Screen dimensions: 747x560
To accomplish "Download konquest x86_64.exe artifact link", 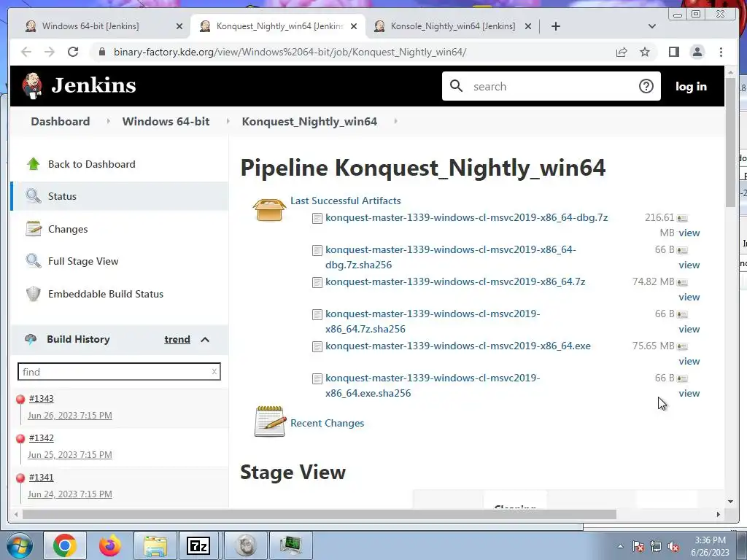I will [458, 346].
